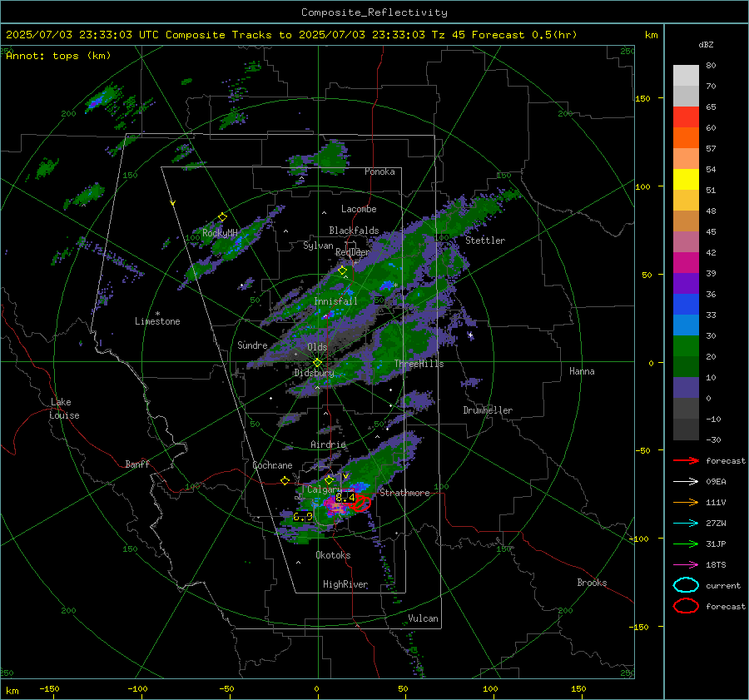Click the Brooks label on map
The height and width of the screenshot is (700, 749).
592,583
